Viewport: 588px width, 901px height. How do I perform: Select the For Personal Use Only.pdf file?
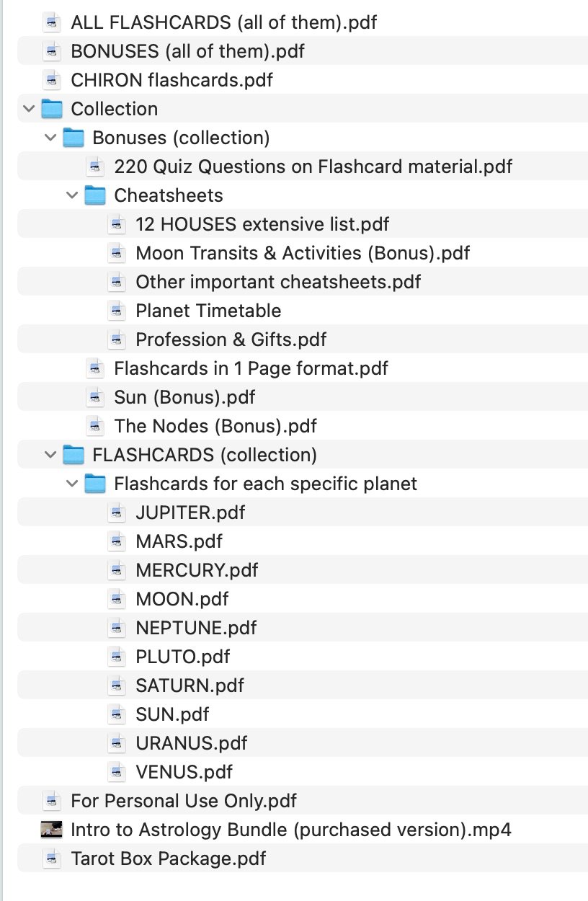[184, 801]
